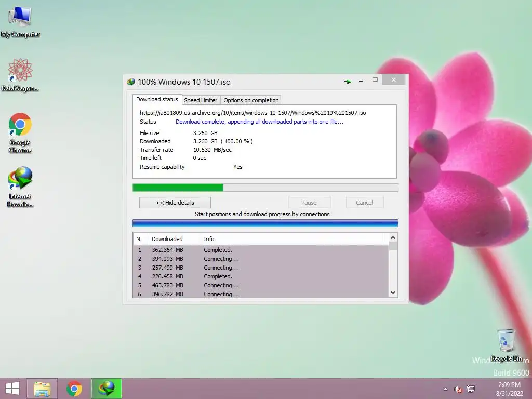This screenshot has width=532, height=399.
Task: Click the blue connections progress bar
Action: tap(265, 223)
